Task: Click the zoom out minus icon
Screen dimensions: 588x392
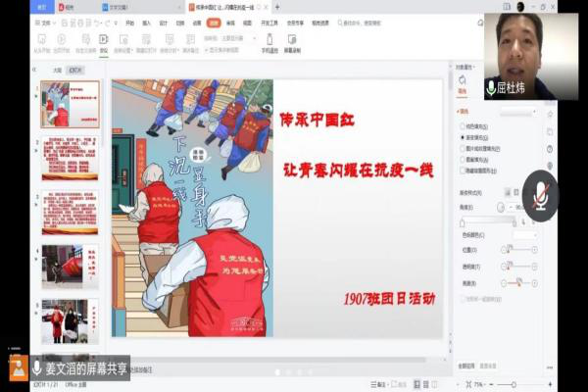Action: pyautogui.click(x=490, y=385)
